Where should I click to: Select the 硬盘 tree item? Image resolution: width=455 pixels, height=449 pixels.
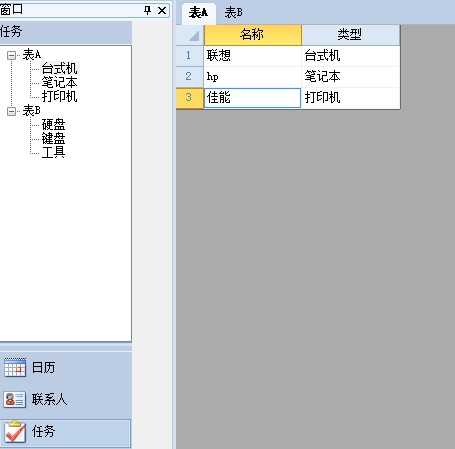[53, 124]
